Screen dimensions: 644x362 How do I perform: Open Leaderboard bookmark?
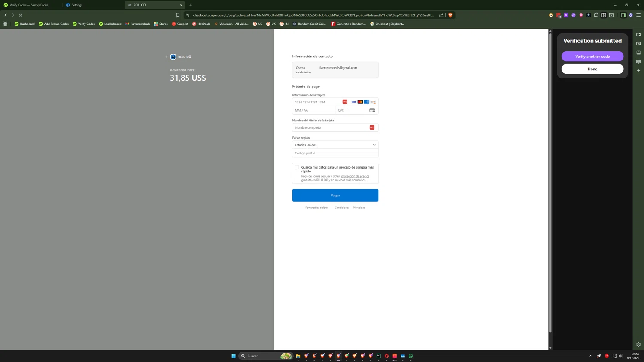pyautogui.click(x=110, y=24)
